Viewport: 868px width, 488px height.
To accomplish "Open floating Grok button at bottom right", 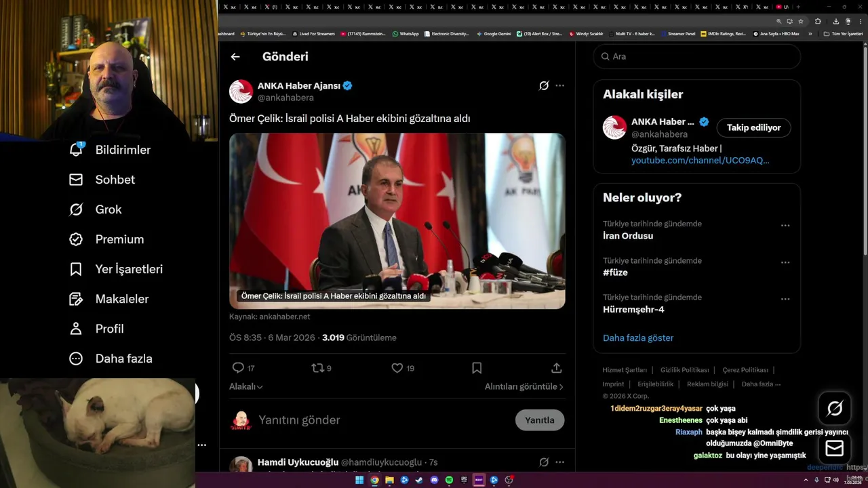I will pos(835,408).
